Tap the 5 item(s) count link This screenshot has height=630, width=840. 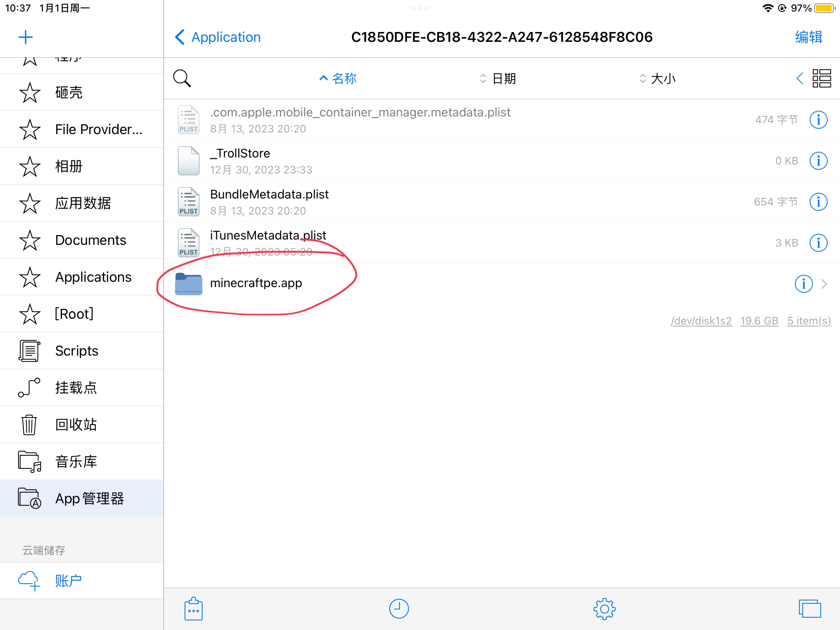point(809,321)
